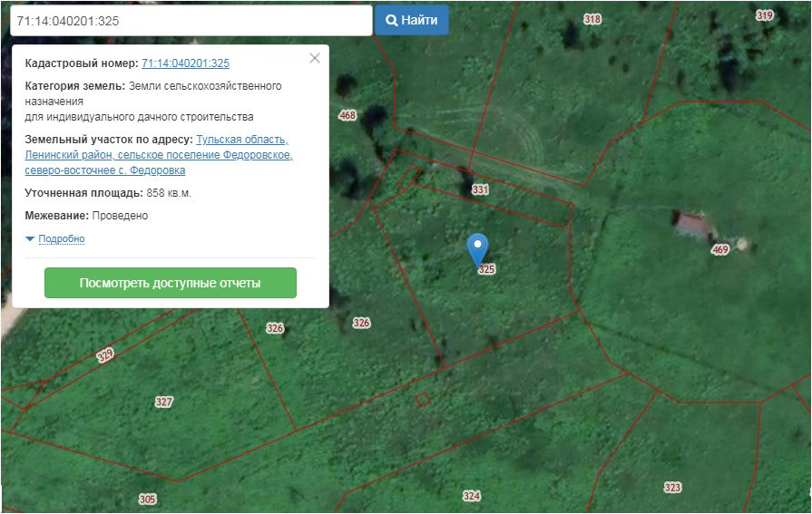Image resolution: width=812 pixels, height=514 pixels.
Task: Click Посмотреть доступные отчеты green button
Action: pos(171,283)
